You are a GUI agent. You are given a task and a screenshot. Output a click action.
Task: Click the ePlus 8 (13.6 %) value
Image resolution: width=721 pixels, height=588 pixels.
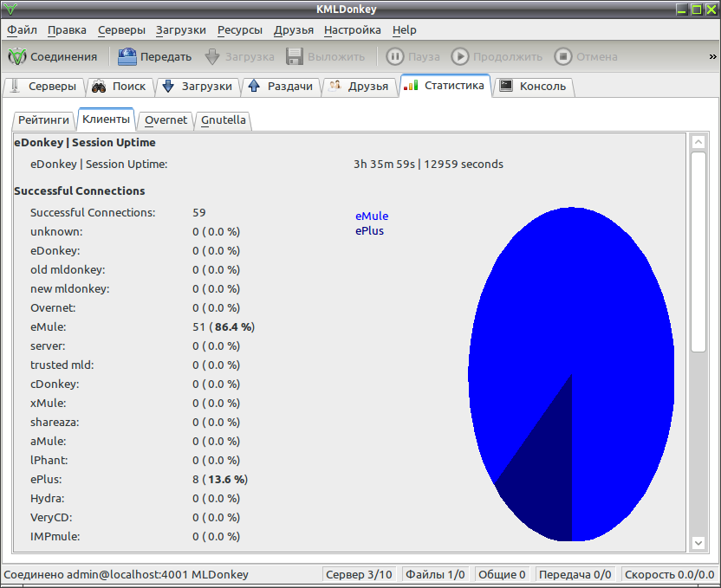pyautogui.click(x=220, y=480)
